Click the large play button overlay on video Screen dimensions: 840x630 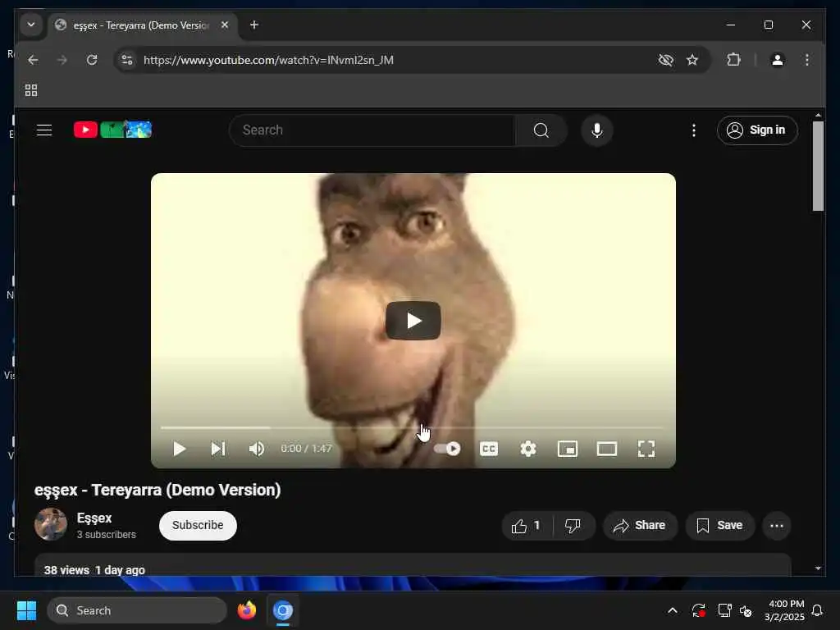click(x=413, y=321)
